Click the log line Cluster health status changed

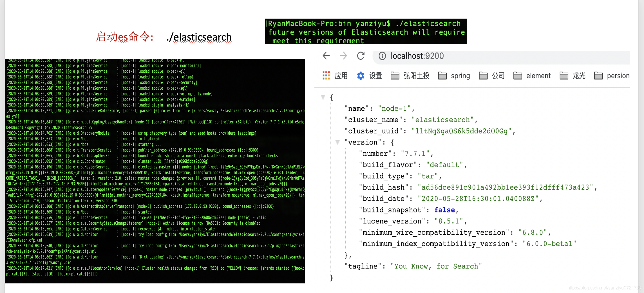click(155, 271)
